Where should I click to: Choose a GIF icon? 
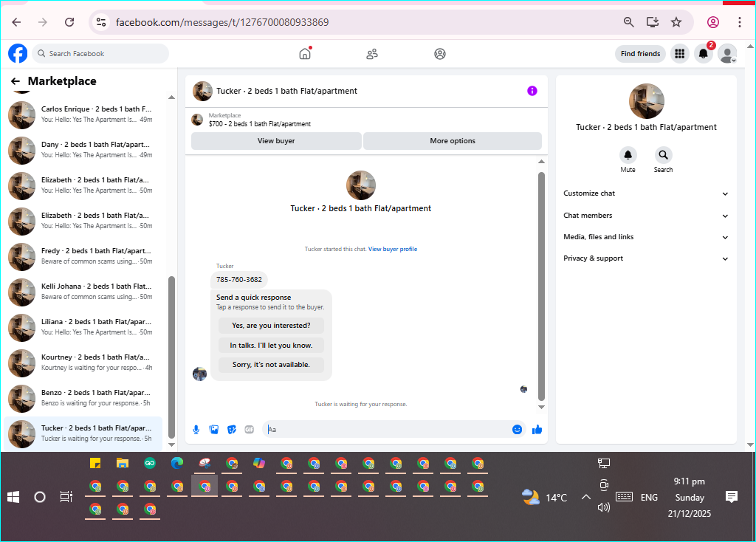pyautogui.click(x=250, y=429)
